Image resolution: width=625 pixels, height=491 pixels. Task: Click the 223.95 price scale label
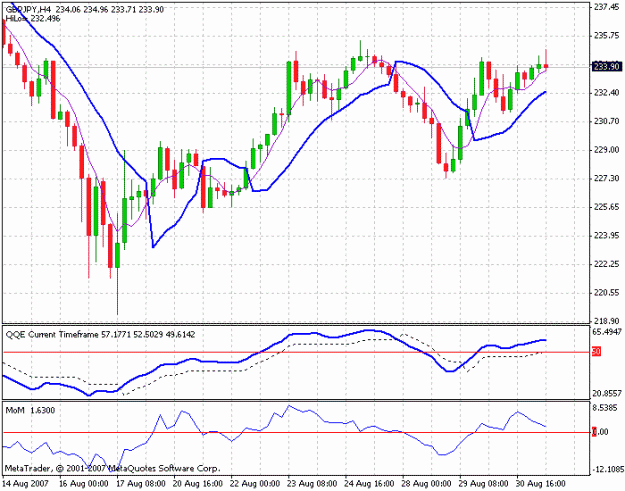(607, 236)
